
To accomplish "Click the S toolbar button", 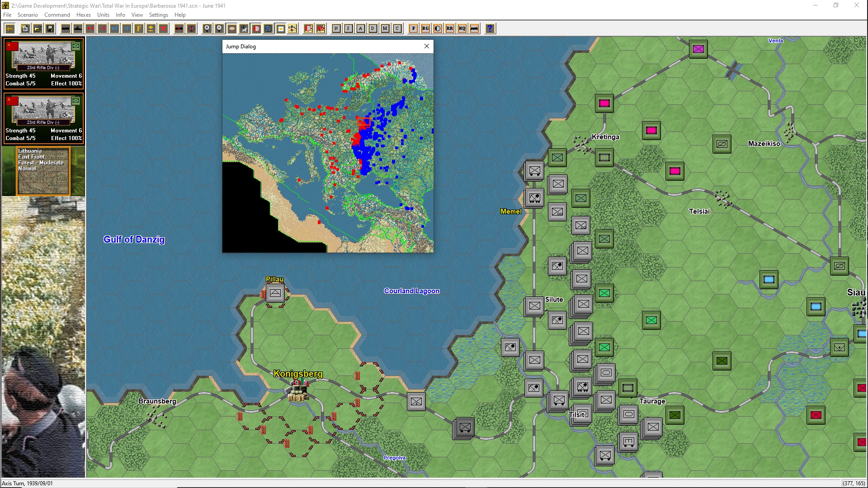I will point(349,28).
